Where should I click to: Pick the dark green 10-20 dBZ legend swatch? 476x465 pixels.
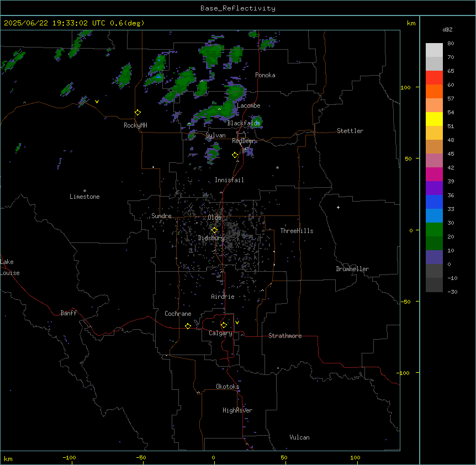coord(434,244)
